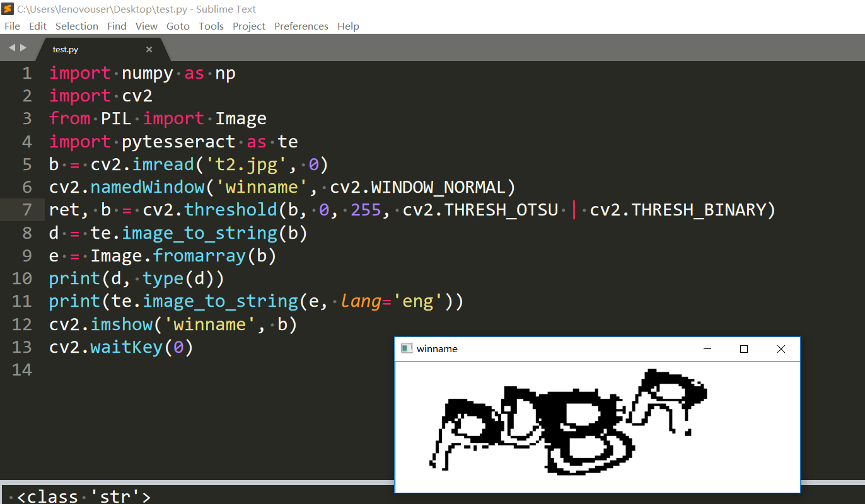865x504 pixels.
Task: Click the word numpy in the code
Action: click(148, 74)
